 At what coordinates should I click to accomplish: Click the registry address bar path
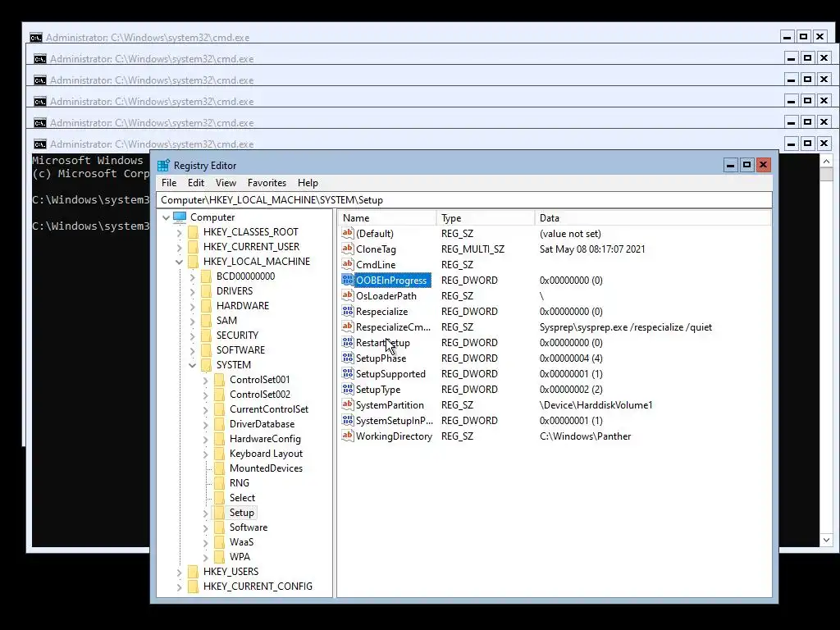pyautogui.click(x=465, y=200)
